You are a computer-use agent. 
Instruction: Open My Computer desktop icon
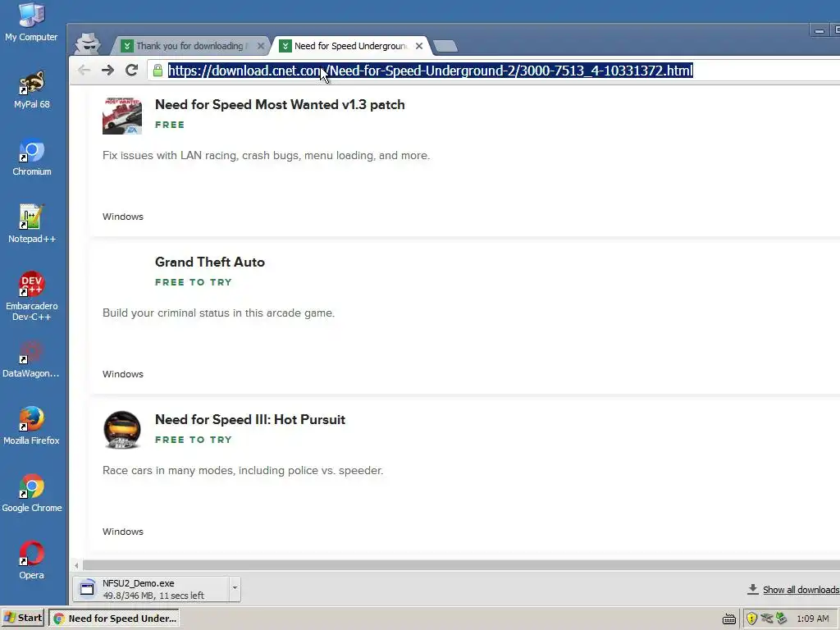tap(31, 21)
